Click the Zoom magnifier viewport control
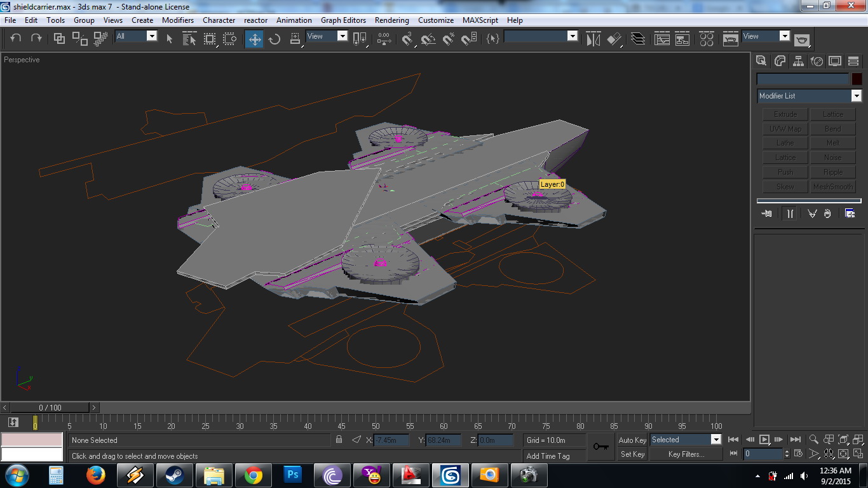The image size is (868, 488). 813,440
